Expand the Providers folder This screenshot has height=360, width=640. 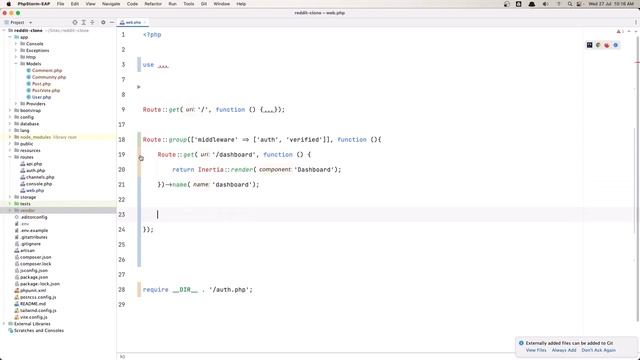pyautogui.click(x=16, y=104)
